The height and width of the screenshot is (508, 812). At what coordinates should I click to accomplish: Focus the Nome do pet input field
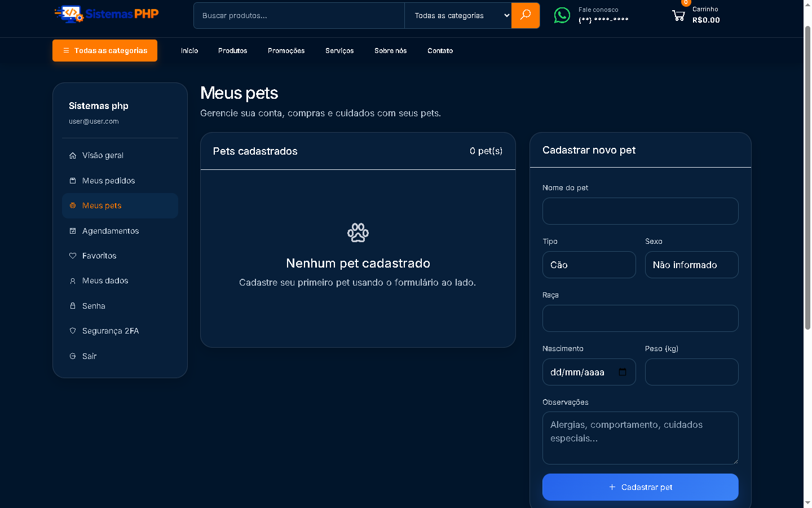pos(641,211)
